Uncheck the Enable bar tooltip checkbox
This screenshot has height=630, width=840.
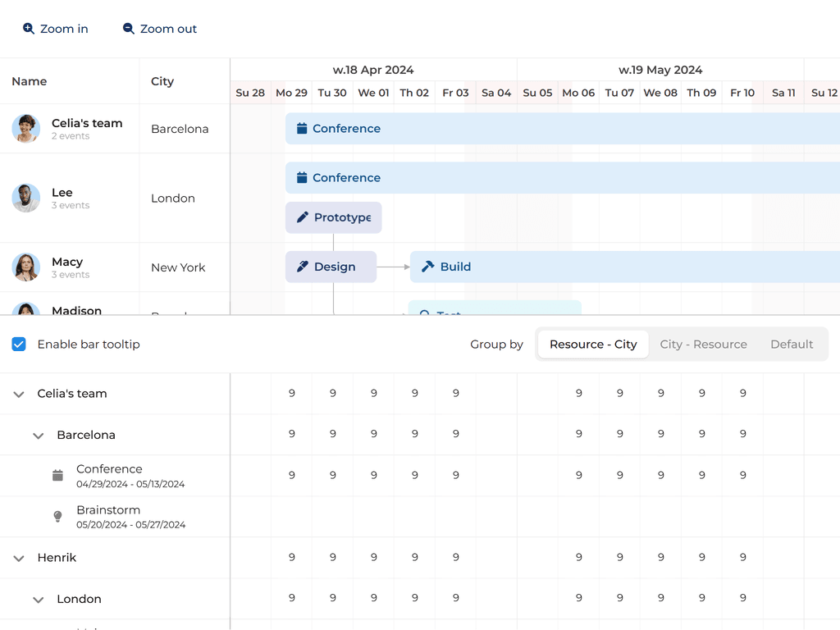point(19,345)
